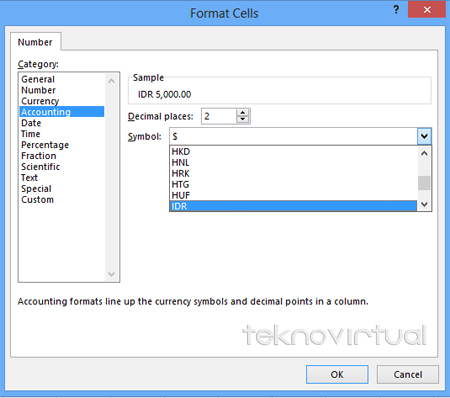The image size is (450, 398).
Task: Confirm with the OK button
Action: [337, 374]
